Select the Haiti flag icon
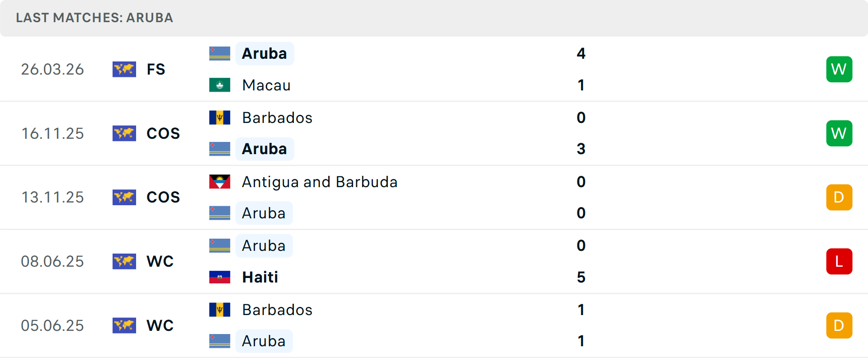Image resolution: width=868 pixels, height=358 pixels. click(x=219, y=277)
